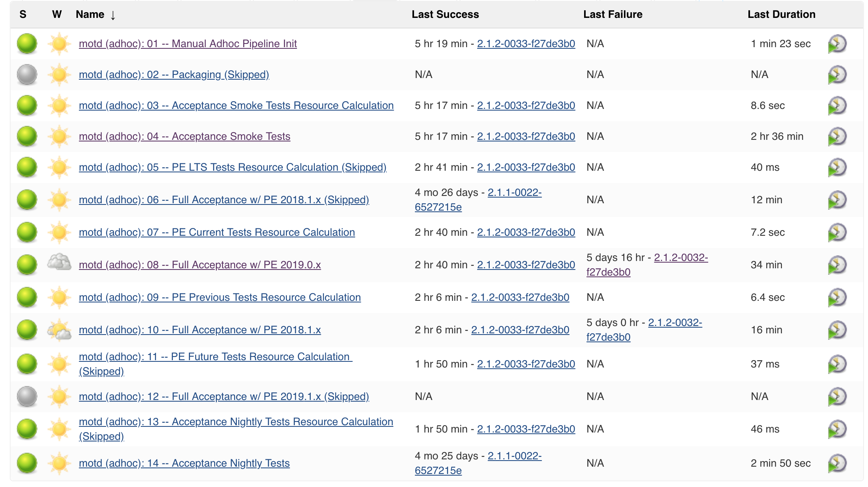Open job Full Acceptance w/ PE 2019.1.x (Skipped)

pyautogui.click(x=225, y=396)
